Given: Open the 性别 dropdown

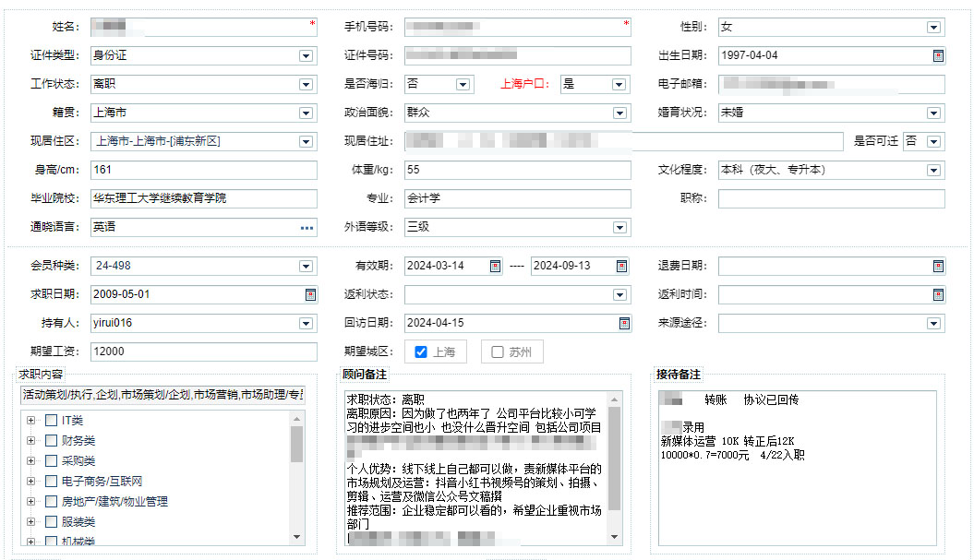Looking at the screenshot, I should [x=933, y=28].
